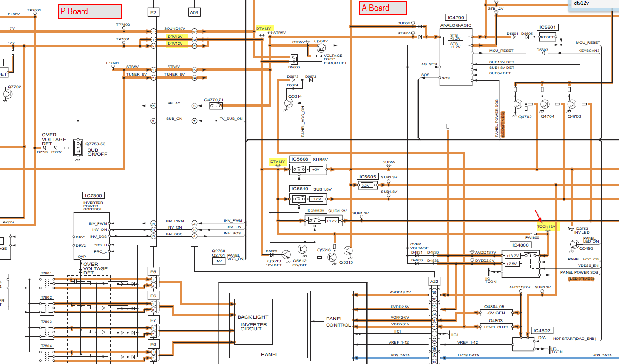Click the PA4800 component label

coord(532,238)
